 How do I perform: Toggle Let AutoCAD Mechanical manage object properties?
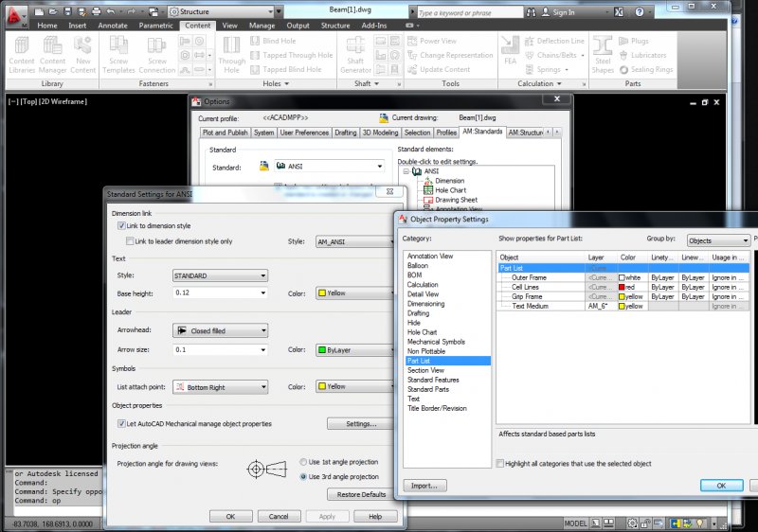121,423
